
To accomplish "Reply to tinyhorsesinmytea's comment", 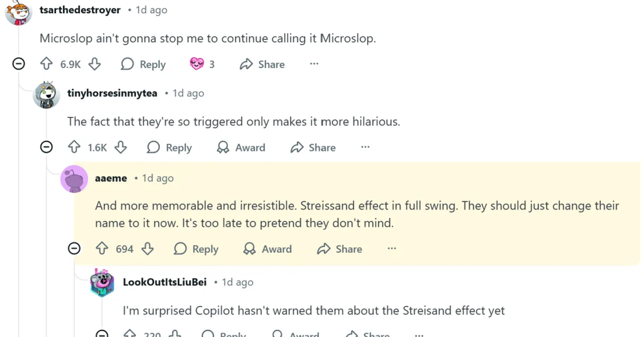I will pyautogui.click(x=169, y=148).
